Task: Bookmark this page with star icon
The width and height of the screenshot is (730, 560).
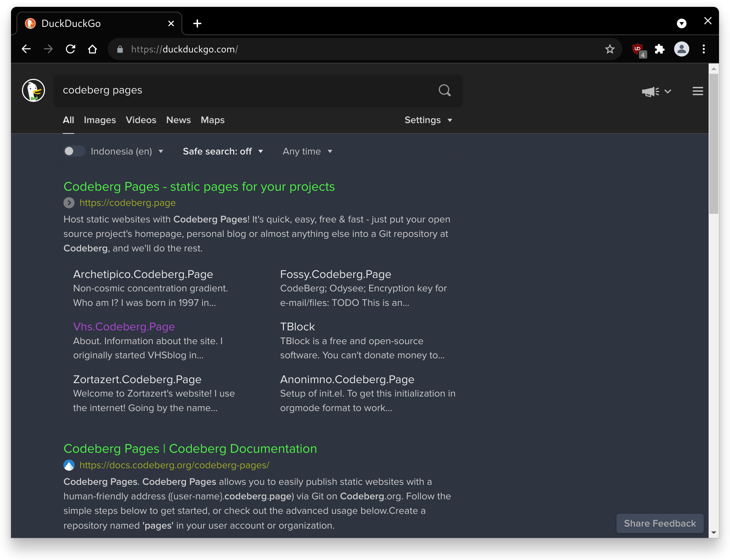Action: 610,49
